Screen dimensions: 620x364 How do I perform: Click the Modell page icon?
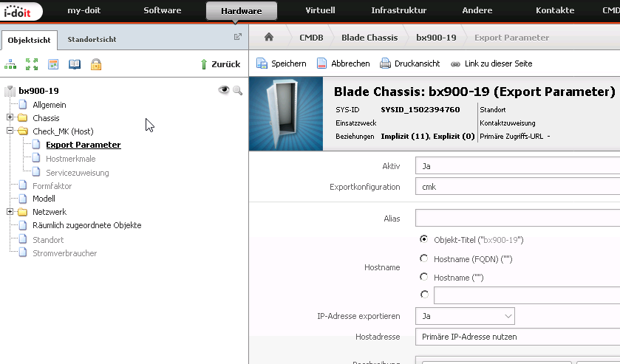tap(23, 199)
